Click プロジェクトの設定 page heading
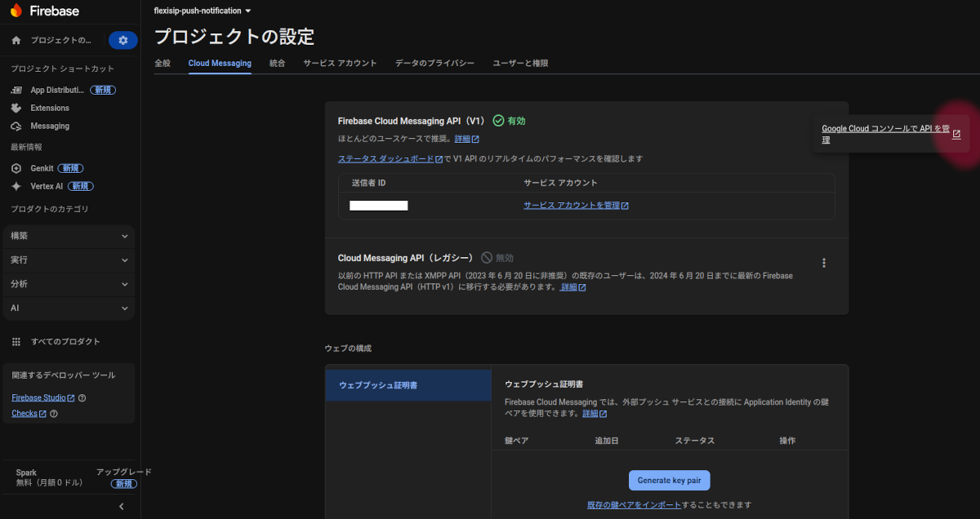This screenshot has height=519, width=980. click(x=234, y=37)
